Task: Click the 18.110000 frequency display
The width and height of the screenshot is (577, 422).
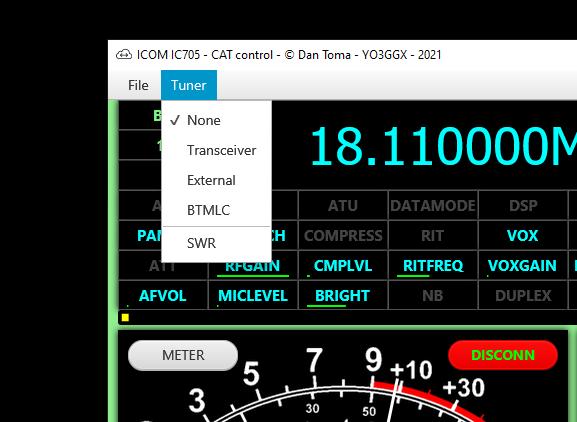Action: (443, 146)
